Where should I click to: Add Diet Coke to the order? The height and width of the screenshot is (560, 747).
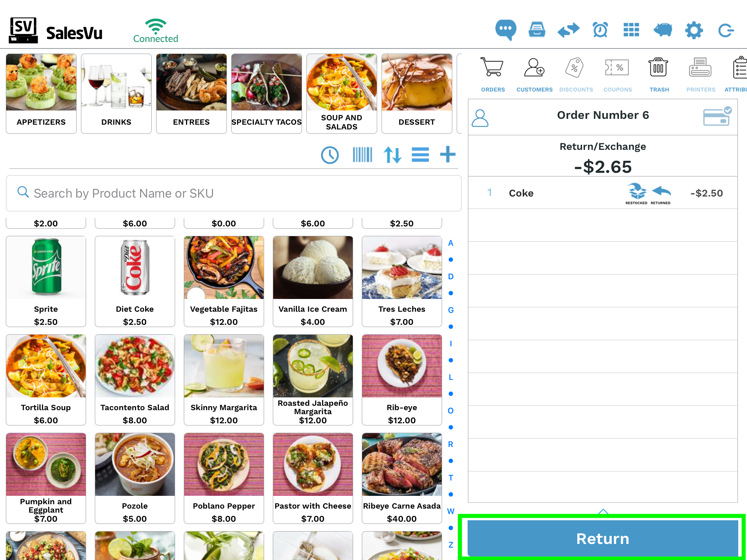click(135, 281)
